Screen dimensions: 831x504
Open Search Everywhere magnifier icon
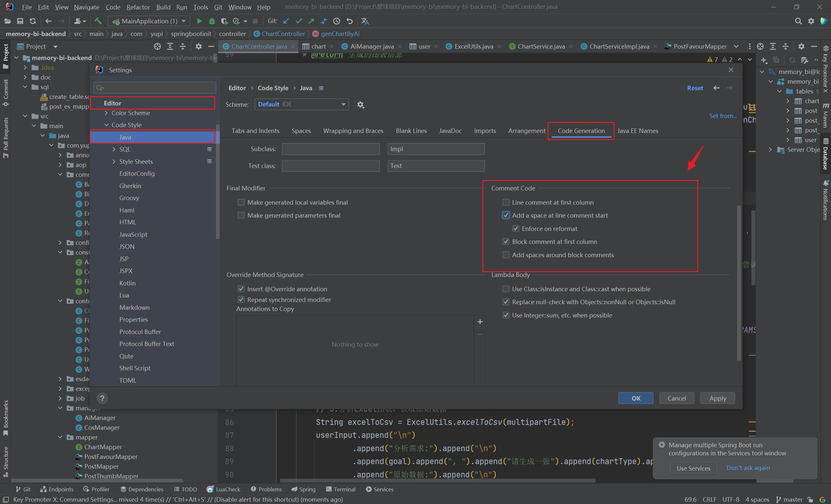click(798, 21)
